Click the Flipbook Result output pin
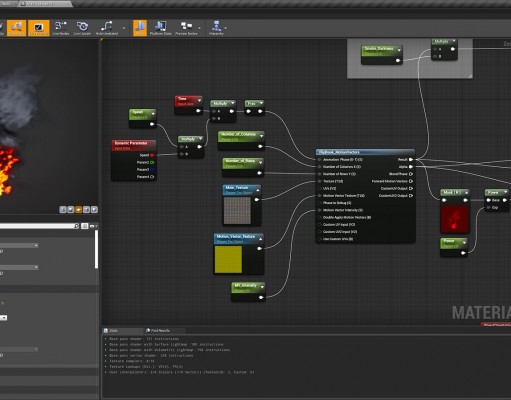 tap(411, 160)
